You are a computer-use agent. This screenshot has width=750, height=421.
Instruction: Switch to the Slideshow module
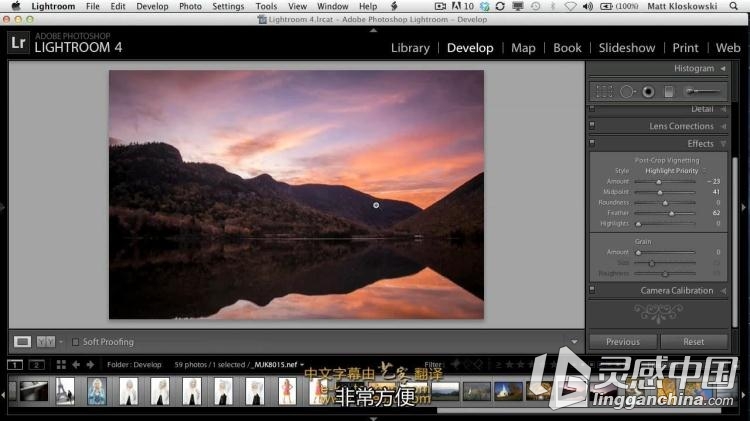pyautogui.click(x=627, y=48)
